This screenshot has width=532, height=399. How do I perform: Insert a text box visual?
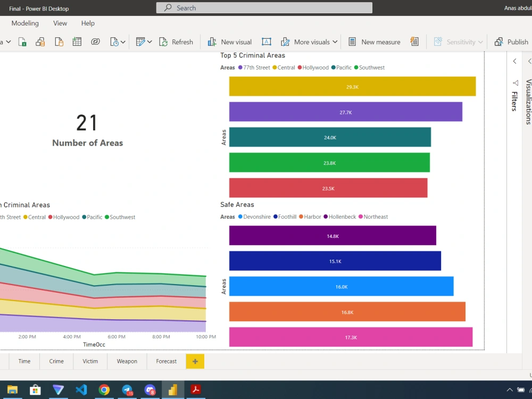266,41
